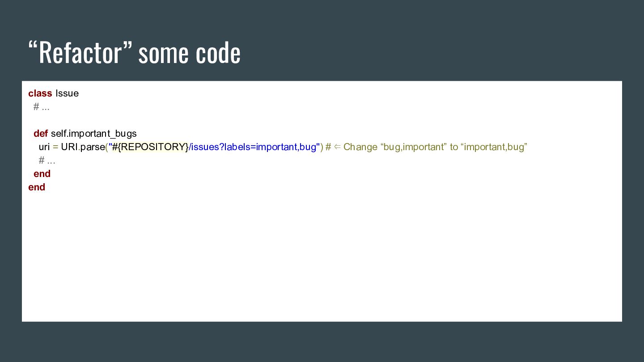Click the indented 'end' closing the method
This screenshot has width=644, height=362.
42,174
